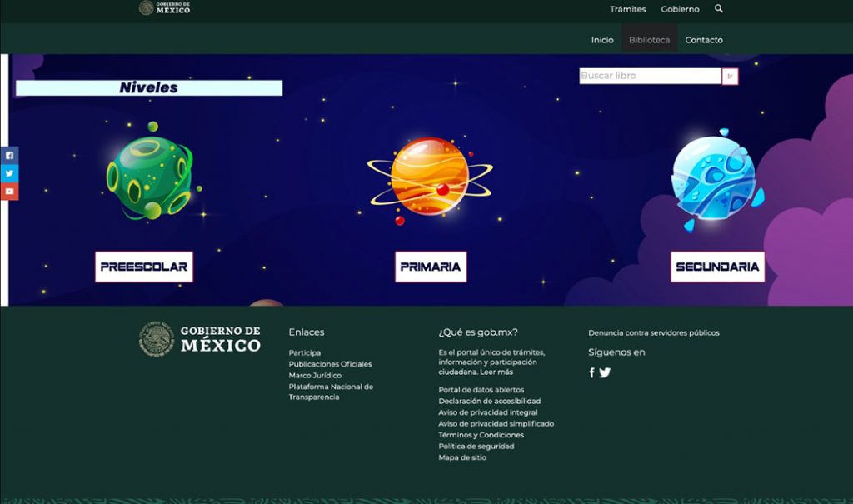Open Twitter share icon on left sidebar
853x504 pixels.
[x=9, y=173]
